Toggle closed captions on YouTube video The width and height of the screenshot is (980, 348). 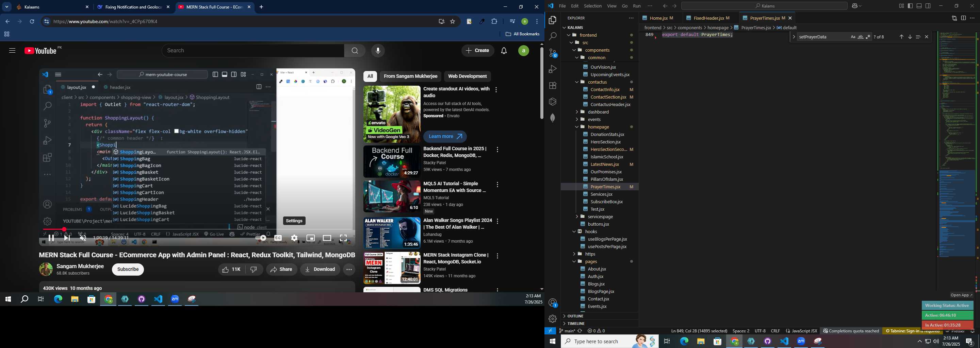click(x=278, y=238)
